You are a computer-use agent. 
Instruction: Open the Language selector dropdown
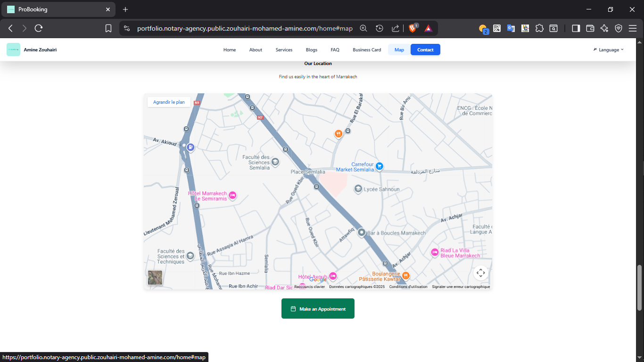pos(609,49)
